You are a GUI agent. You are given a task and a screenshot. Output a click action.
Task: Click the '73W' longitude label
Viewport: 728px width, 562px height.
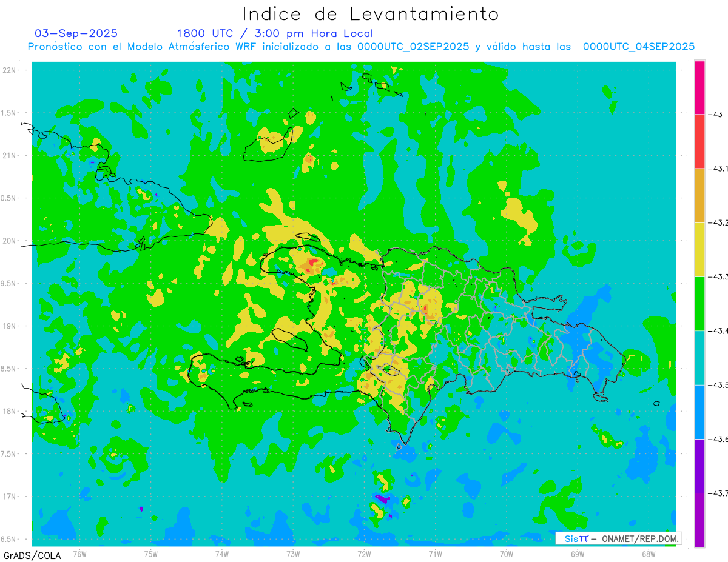pyautogui.click(x=293, y=554)
